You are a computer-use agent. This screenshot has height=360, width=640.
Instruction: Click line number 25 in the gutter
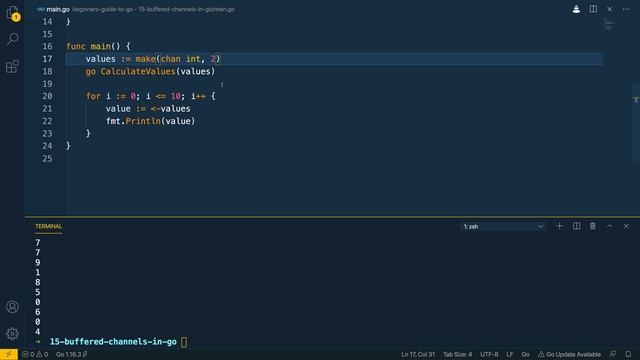pyautogui.click(x=47, y=158)
